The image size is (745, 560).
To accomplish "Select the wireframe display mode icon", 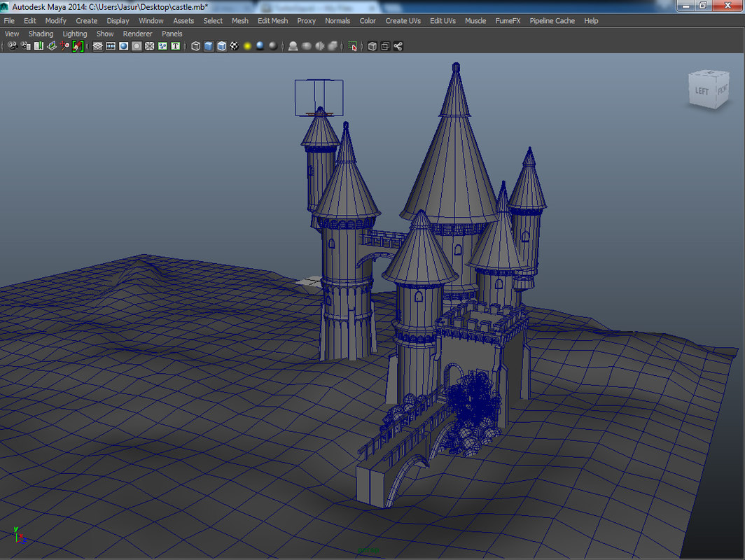I will pos(195,46).
